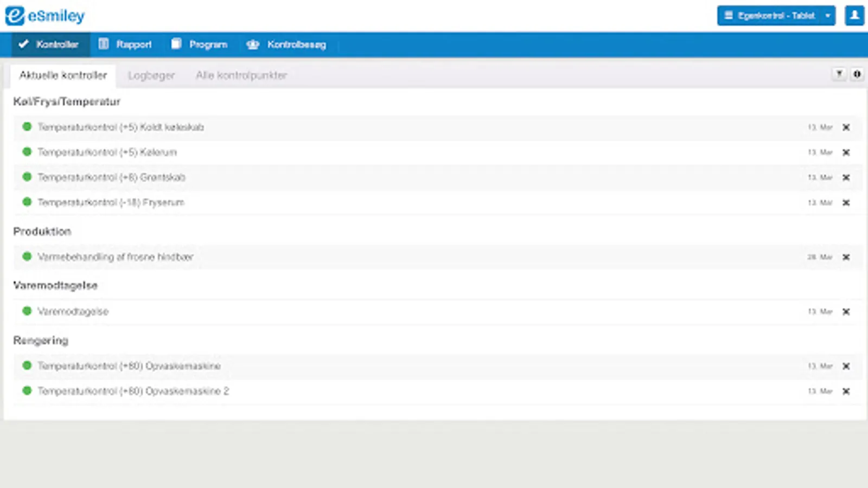Open the Rapport section
Image resolution: width=868 pixels, height=488 pixels.
(x=125, y=44)
